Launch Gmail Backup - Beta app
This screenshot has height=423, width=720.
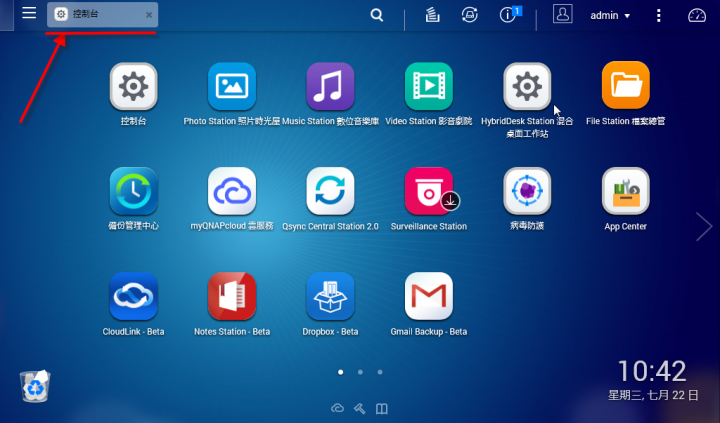coord(429,296)
